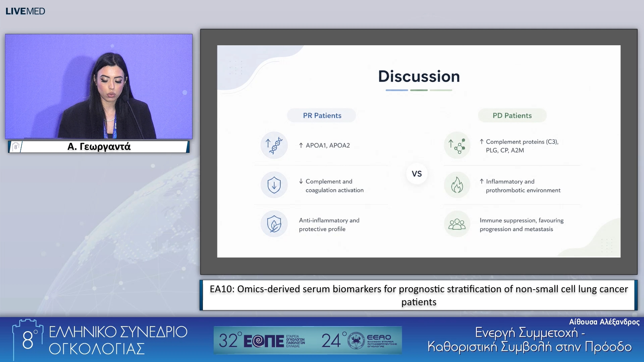The width and height of the screenshot is (644, 362).
Task: Click the flame icon beside Inflammatory environment
Action: click(x=457, y=185)
